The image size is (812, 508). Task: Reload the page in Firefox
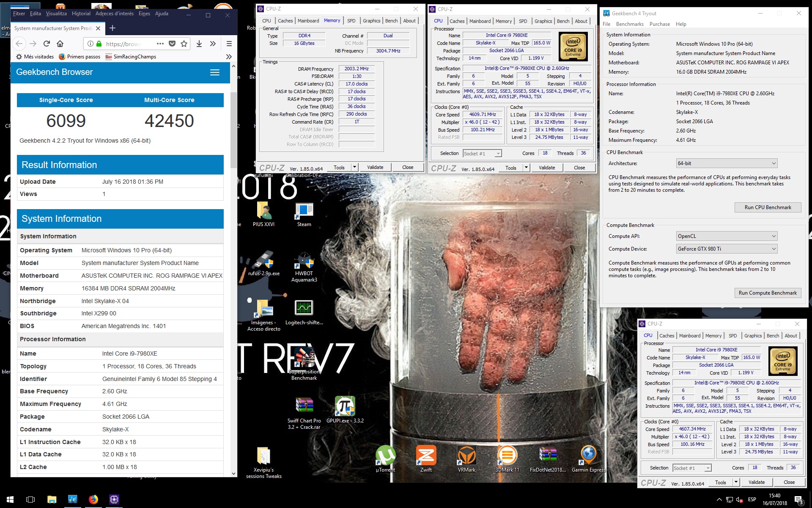tap(47, 44)
